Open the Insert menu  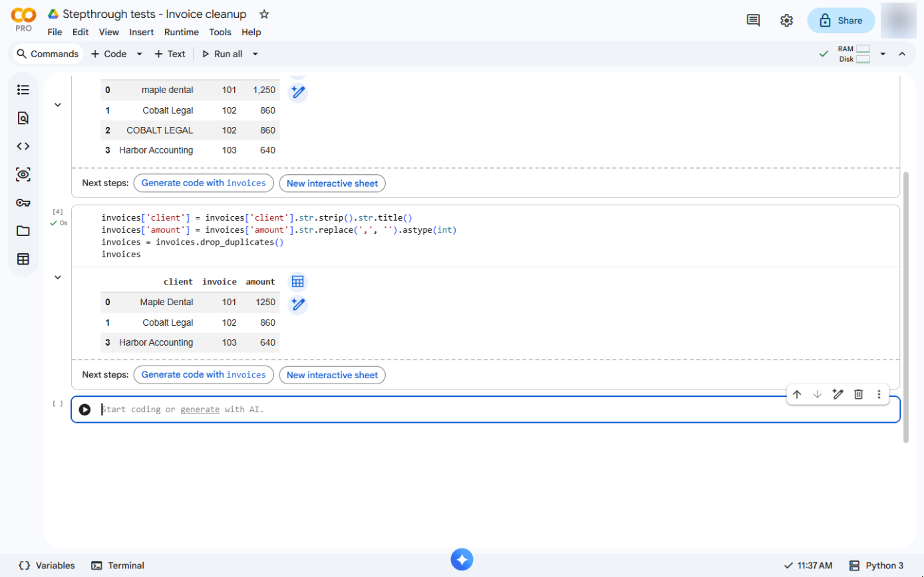tap(142, 32)
